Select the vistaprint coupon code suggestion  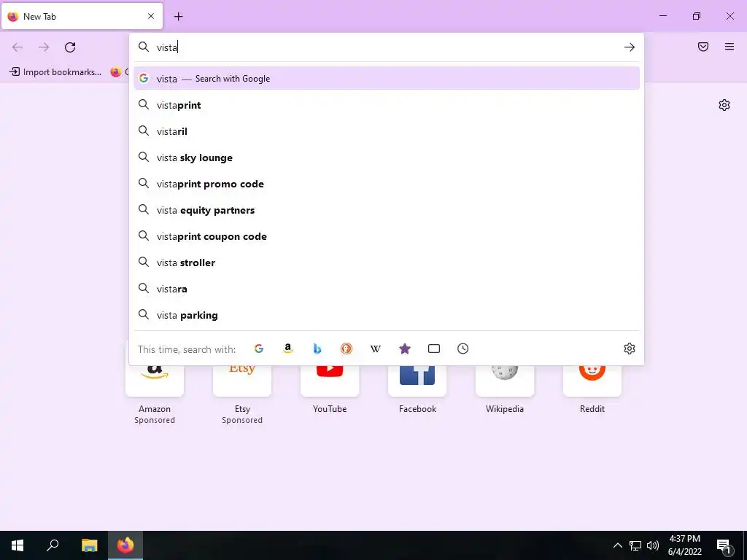(x=387, y=236)
